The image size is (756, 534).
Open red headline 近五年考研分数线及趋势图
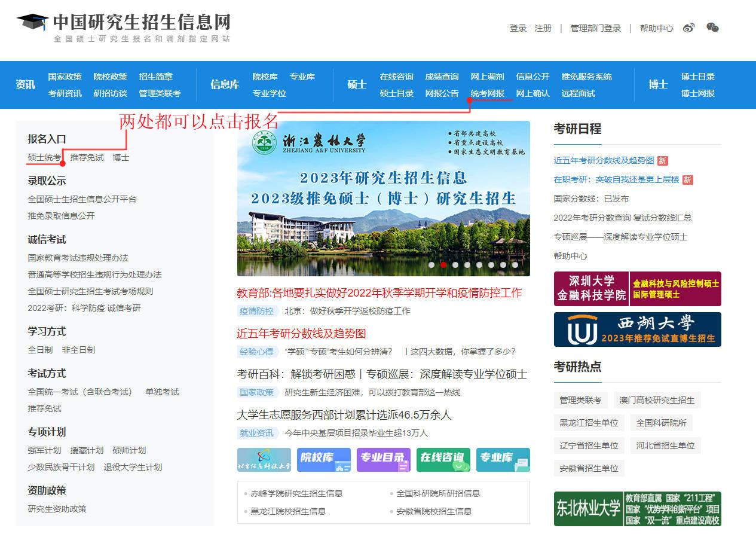tap(301, 333)
